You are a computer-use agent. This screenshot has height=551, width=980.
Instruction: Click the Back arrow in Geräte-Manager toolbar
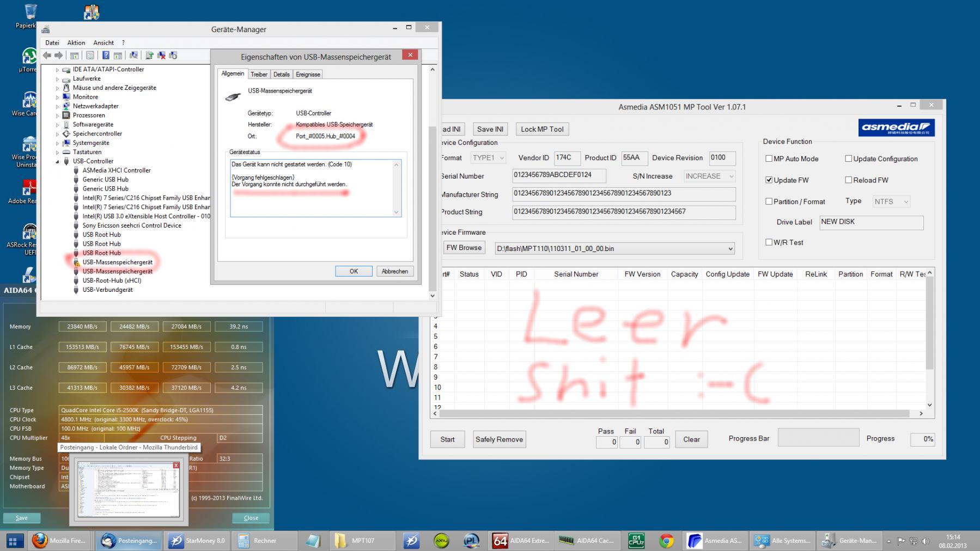point(47,56)
